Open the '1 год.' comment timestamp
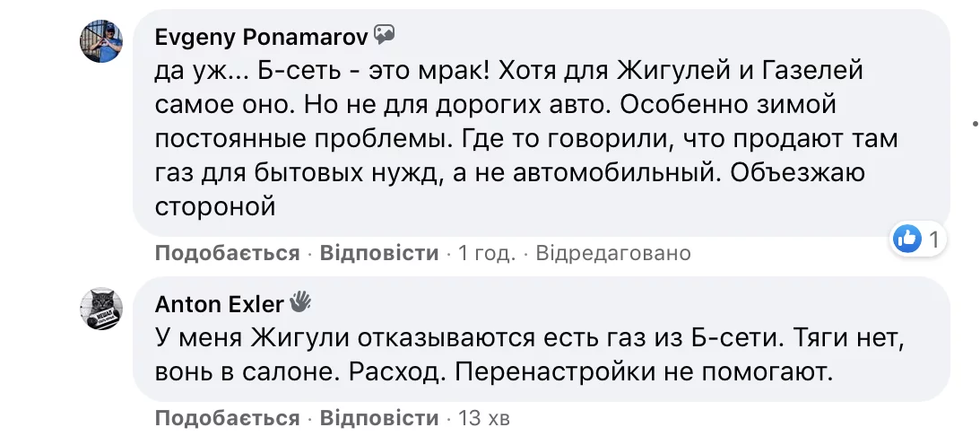980x436 pixels. point(486,253)
